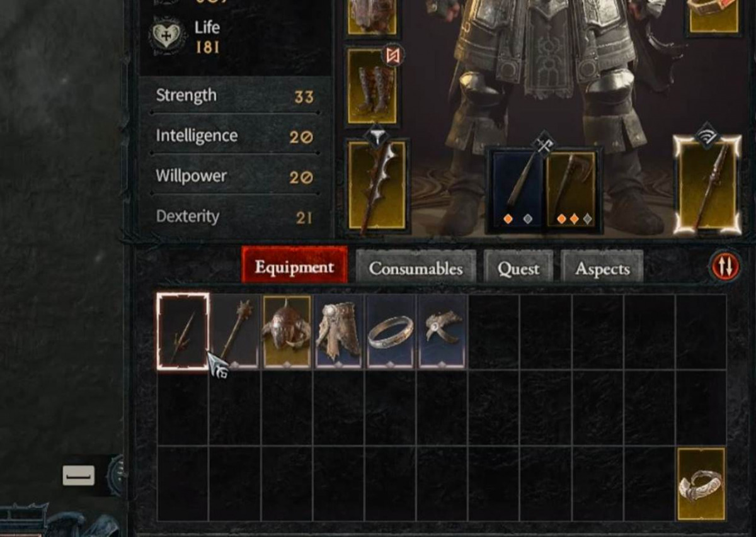This screenshot has width=756, height=537.
Task: Click the bracelet in bottom-right inventory slot
Action: tap(701, 485)
